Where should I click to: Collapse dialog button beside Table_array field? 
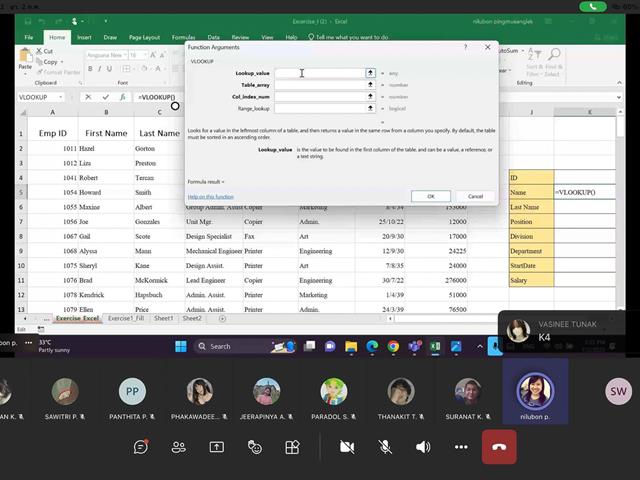[x=370, y=84]
